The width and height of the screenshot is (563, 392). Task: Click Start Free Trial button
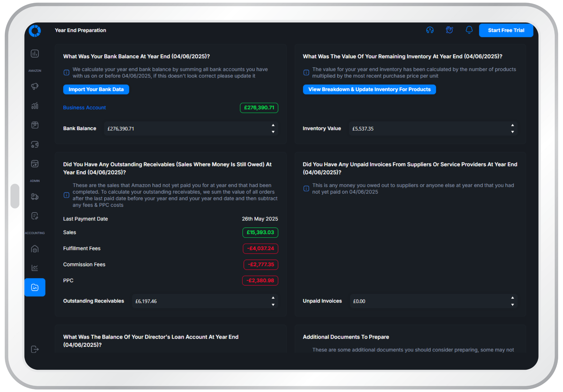tap(506, 30)
